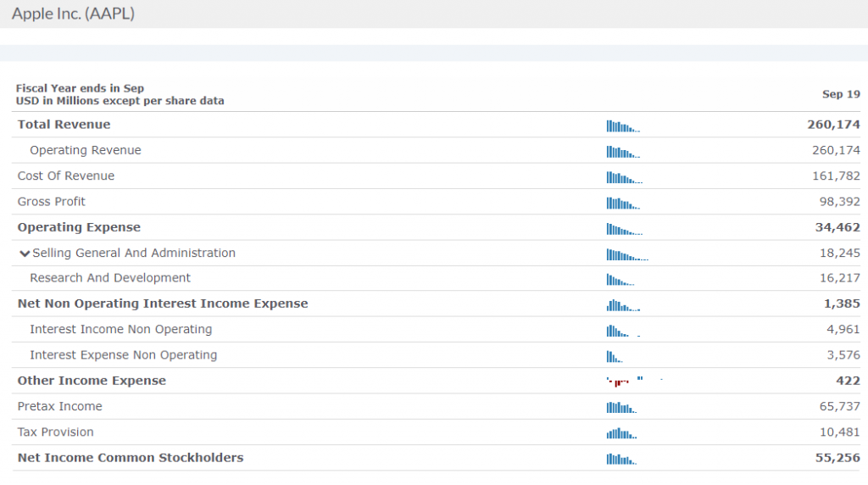868x485 pixels.
Task: Select Cost Of Revenue value 161,782
Action: tap(836, 176)
